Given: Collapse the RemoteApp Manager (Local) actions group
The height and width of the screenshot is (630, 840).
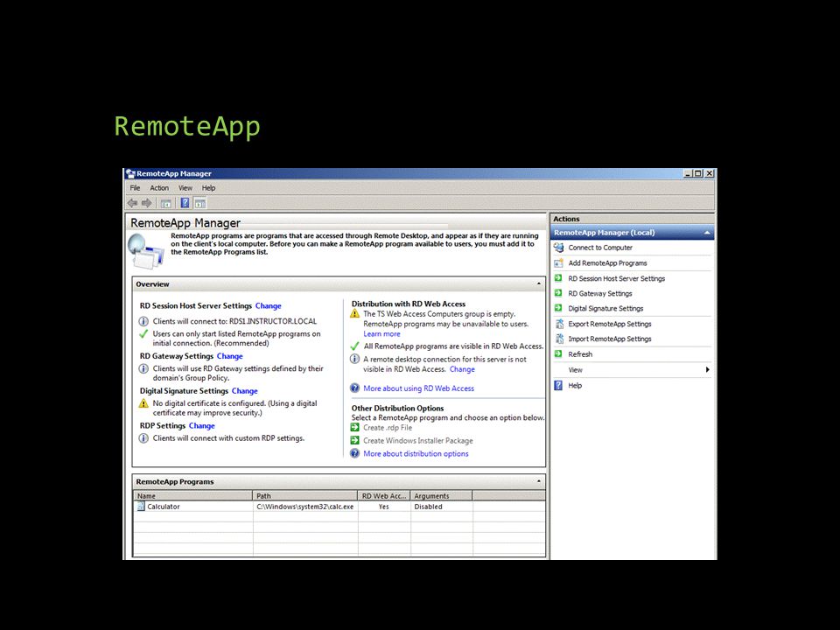Looking at the screenshot, I should coord(707,233).
